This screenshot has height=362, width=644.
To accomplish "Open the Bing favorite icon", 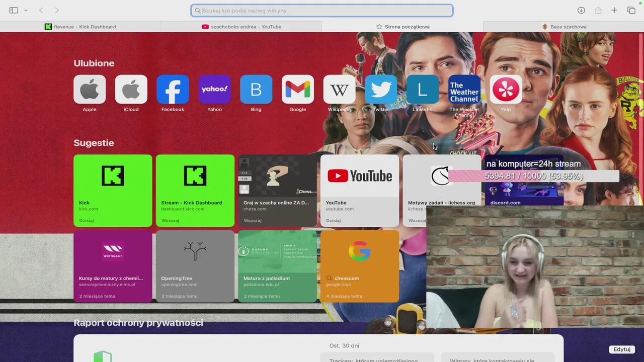I will click(x=256, y=89).
